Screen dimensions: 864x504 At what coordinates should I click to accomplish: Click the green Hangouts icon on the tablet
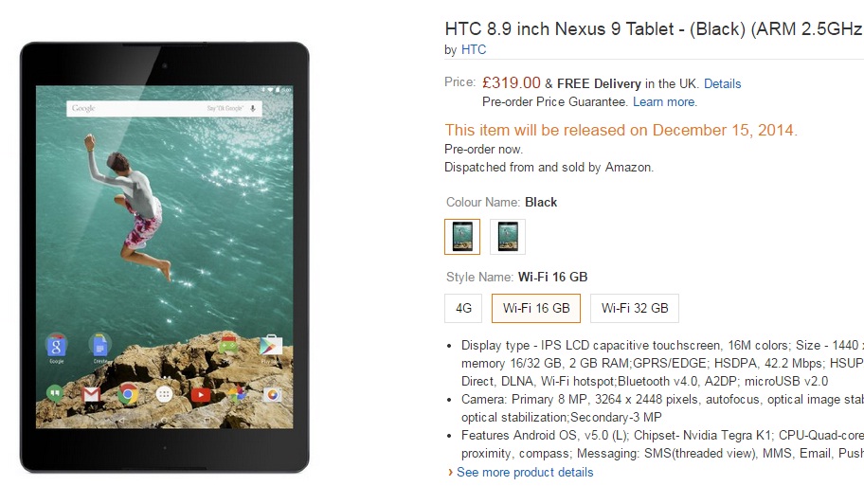55,393
